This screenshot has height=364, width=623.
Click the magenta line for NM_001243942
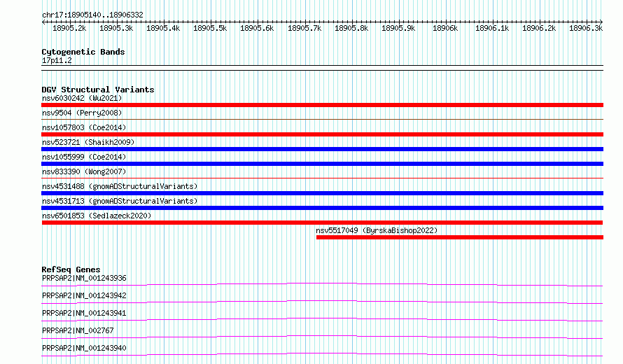click(322, 302)
